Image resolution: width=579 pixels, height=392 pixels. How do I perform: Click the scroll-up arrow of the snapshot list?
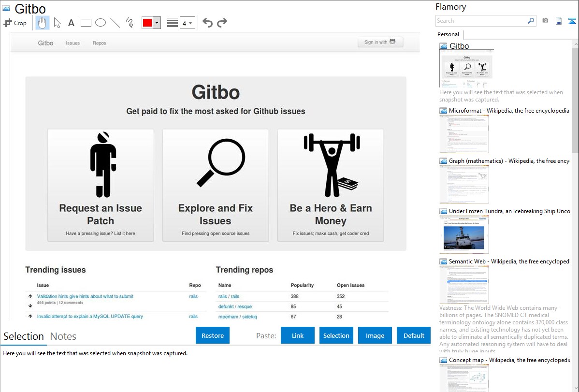[x=575, y=44]
